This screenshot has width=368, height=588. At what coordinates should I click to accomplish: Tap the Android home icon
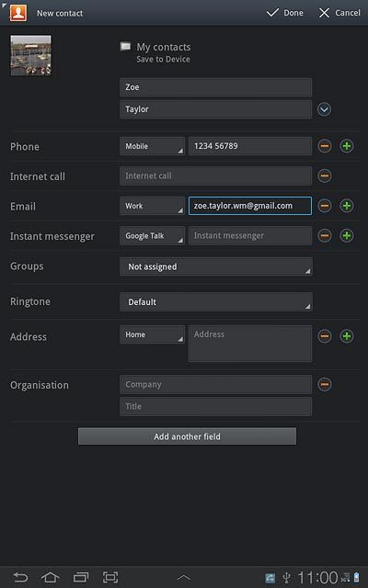coord(51,577)
